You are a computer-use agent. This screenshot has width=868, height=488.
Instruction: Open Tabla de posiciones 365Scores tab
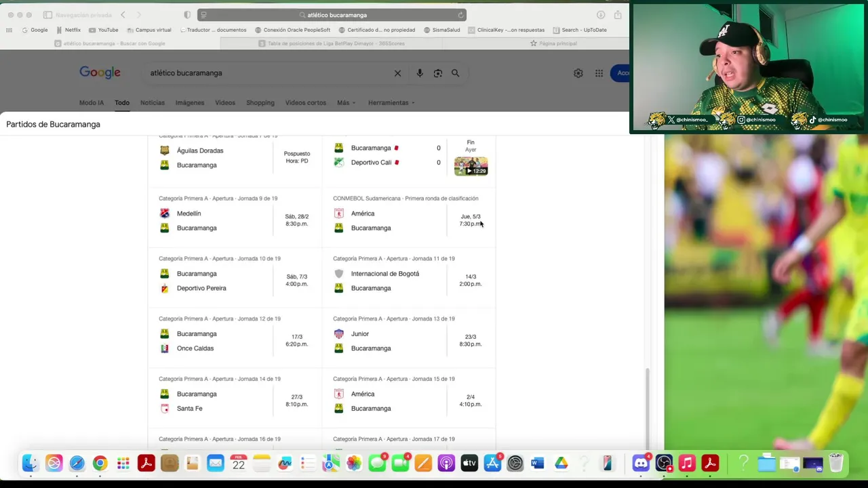coord(332,43)
